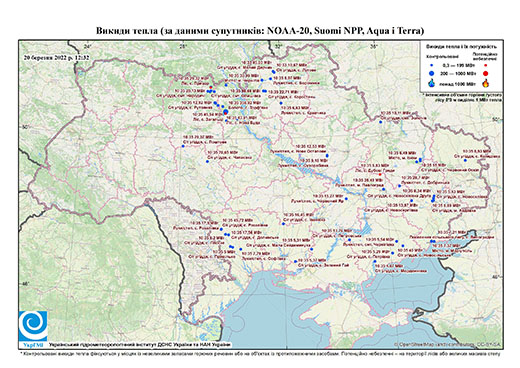
Task: Click the date stamp 20 березня 2022
Action: [56, 57]
